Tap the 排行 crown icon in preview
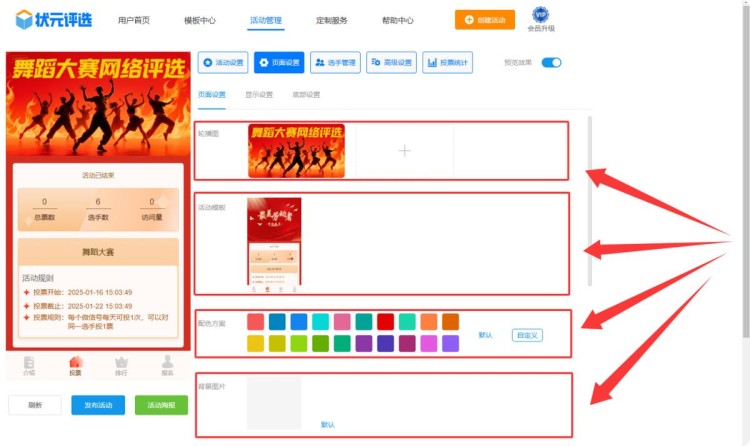The width and height of the screenshot is (750, 446). (121, 365)
